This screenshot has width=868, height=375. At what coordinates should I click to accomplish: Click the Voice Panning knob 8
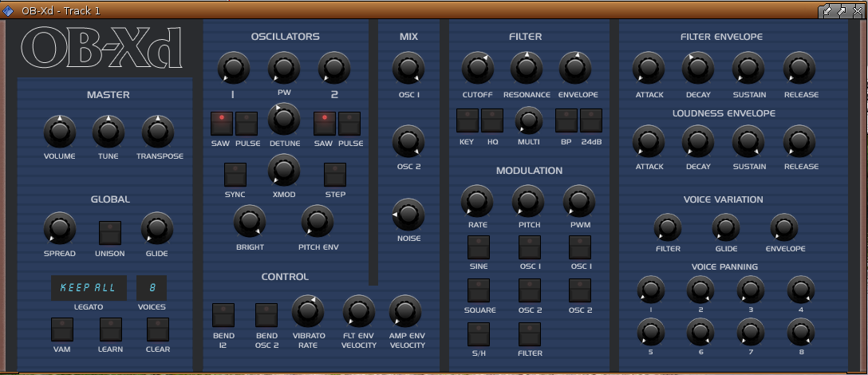[x=801, y=332]
